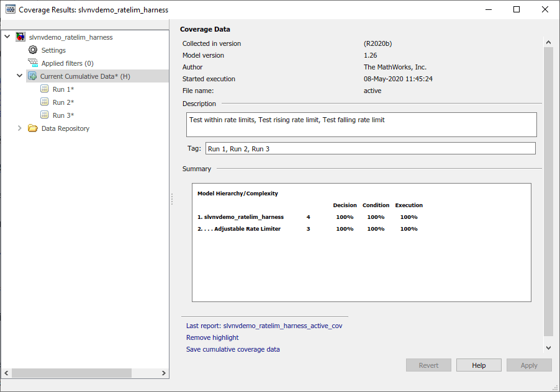Click the tree panel horizontal scrollbar
560x392 pixels.
[71, 373]
